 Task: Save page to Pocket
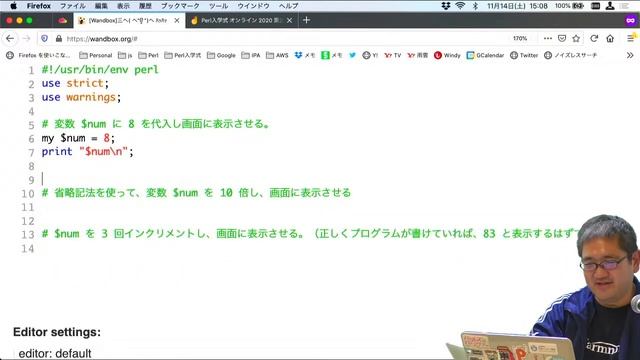pyautogui.click(x=562, y=38)
